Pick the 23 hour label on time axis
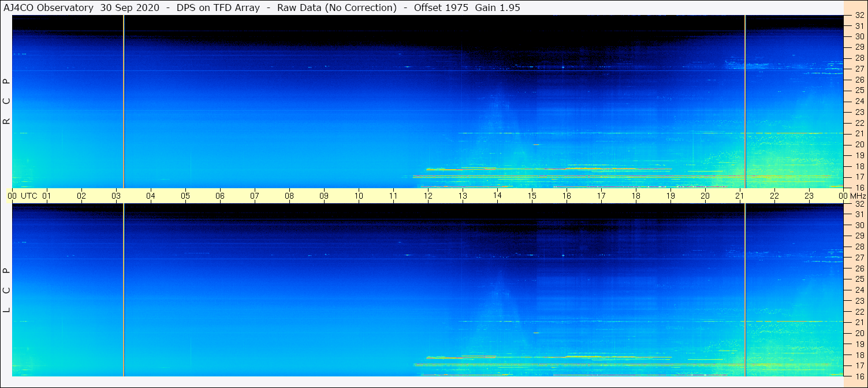The width and height of the screenshot is (868, 388). (x=809, y=196)
